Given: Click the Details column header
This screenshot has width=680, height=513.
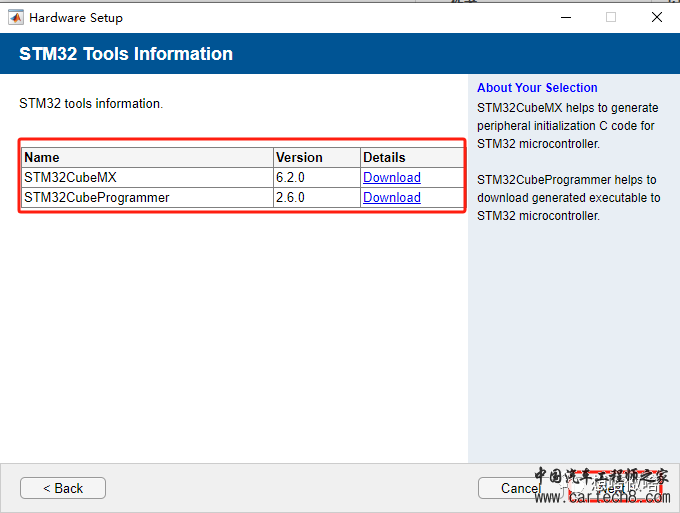Looking at the screenshot, I should (412, 157).
